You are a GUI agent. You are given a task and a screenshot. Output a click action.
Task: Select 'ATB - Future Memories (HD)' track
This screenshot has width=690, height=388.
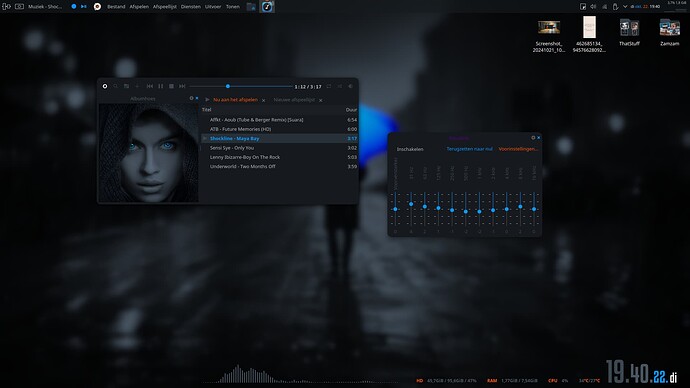(x=279, y=129)
